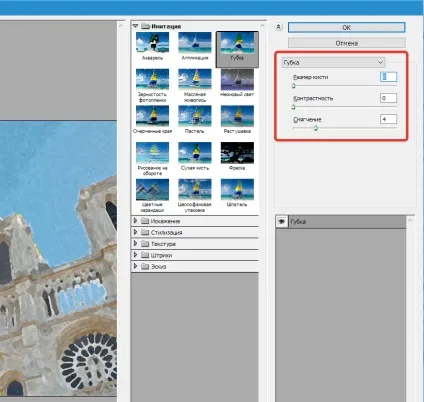This screenshot has height=402, width=424.
Task: Toggle eye visibility of Губка effect layer
Action: pyautogui.click(x=281, y=222)
